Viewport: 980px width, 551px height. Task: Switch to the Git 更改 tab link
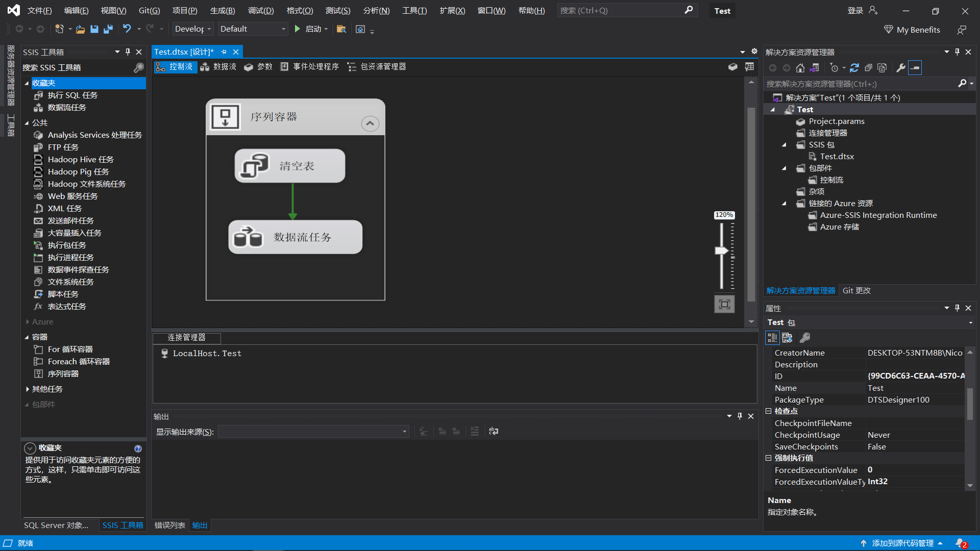click(856, 290)
